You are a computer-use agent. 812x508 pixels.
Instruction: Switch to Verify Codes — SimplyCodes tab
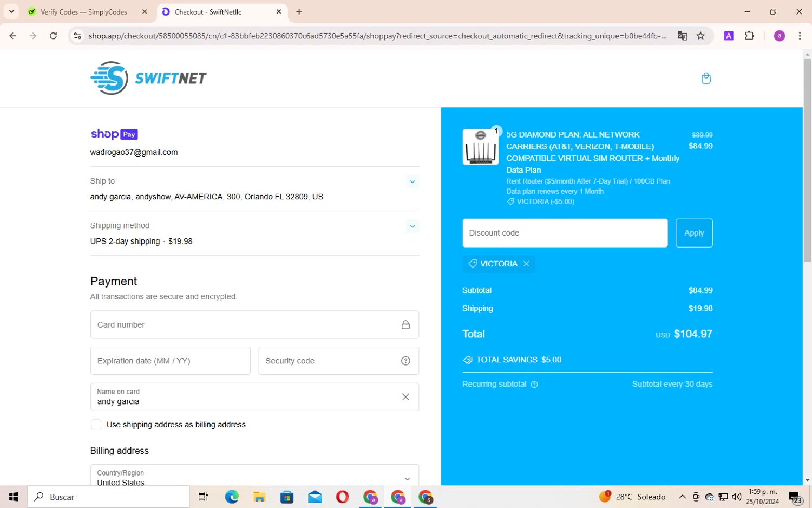(x=84, y=11)
